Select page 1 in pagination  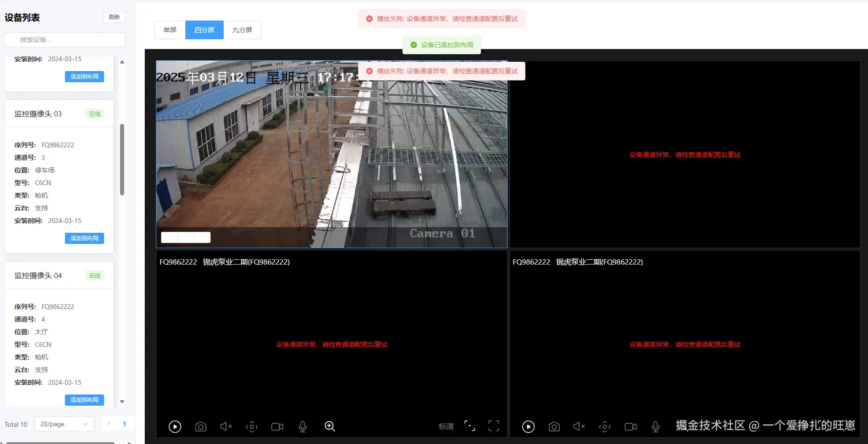coord(124,424)
